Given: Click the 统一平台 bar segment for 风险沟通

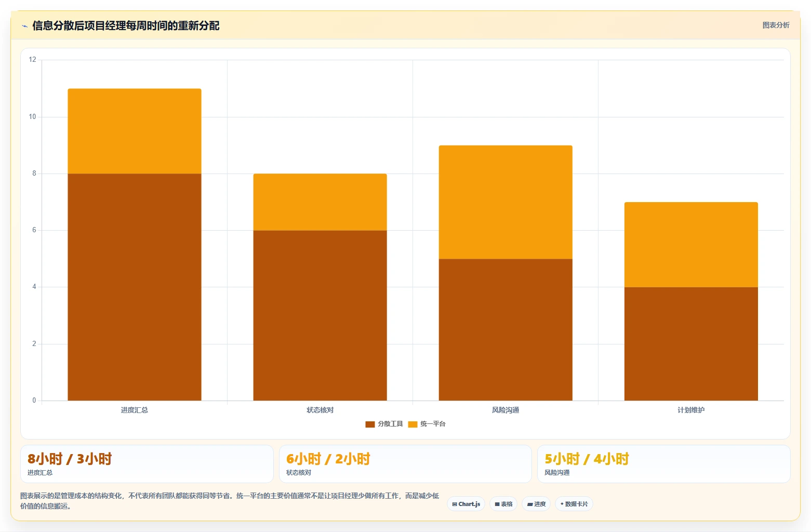Looking at the screenshot, I should (506, 202).
